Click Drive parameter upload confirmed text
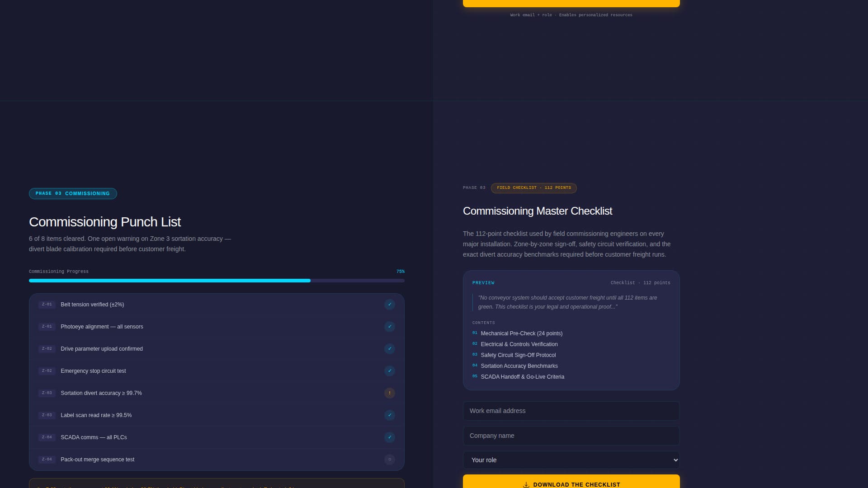868x488 pixels. tap(102, 349)
